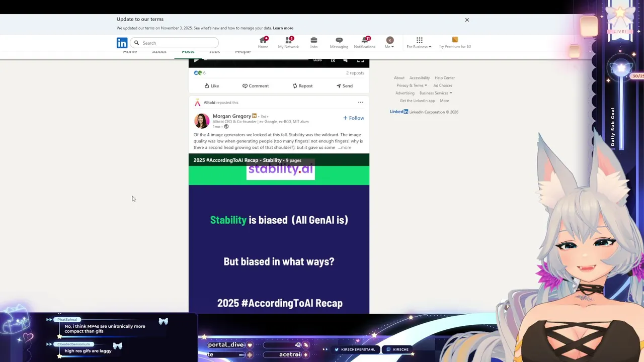
Task: Click the LinkedIn badge beside Morgan Gregory
Action: [254, 116]
